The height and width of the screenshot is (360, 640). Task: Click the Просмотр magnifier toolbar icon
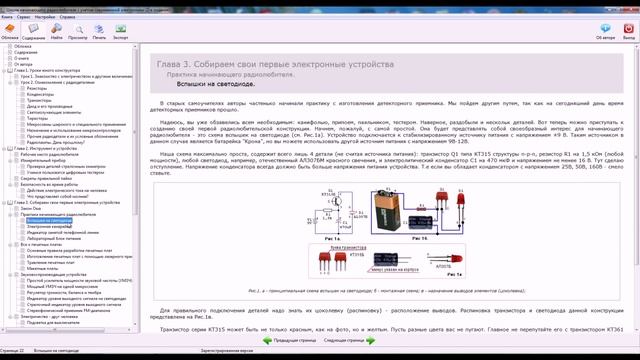pyautogui.click(x=79, y=29)
